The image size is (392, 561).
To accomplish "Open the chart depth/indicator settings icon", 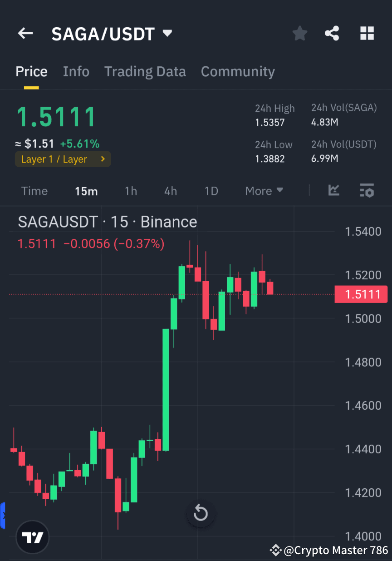I will point(367,191).
